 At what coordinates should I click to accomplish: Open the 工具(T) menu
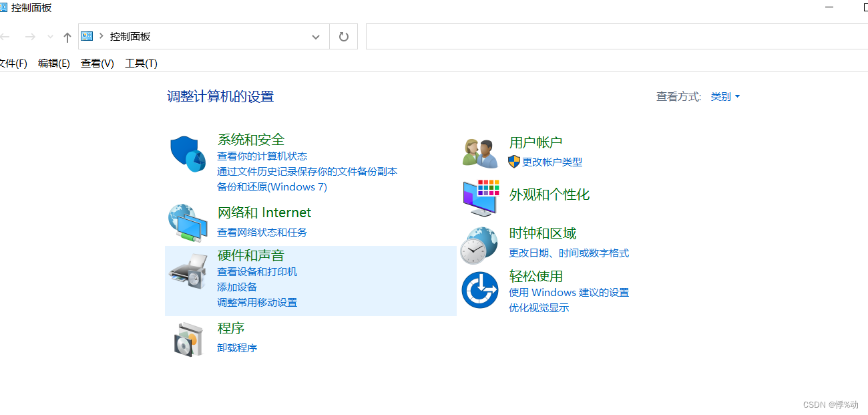[141, 63]
